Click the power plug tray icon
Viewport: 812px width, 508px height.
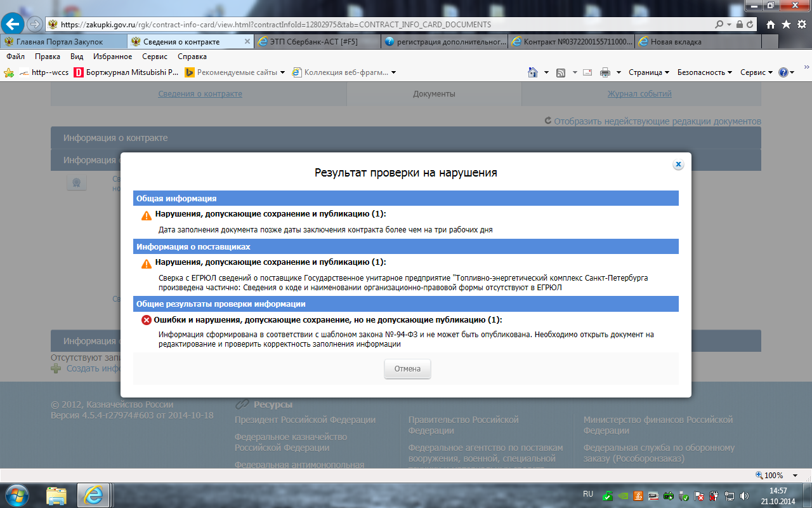tap(714, 495)
